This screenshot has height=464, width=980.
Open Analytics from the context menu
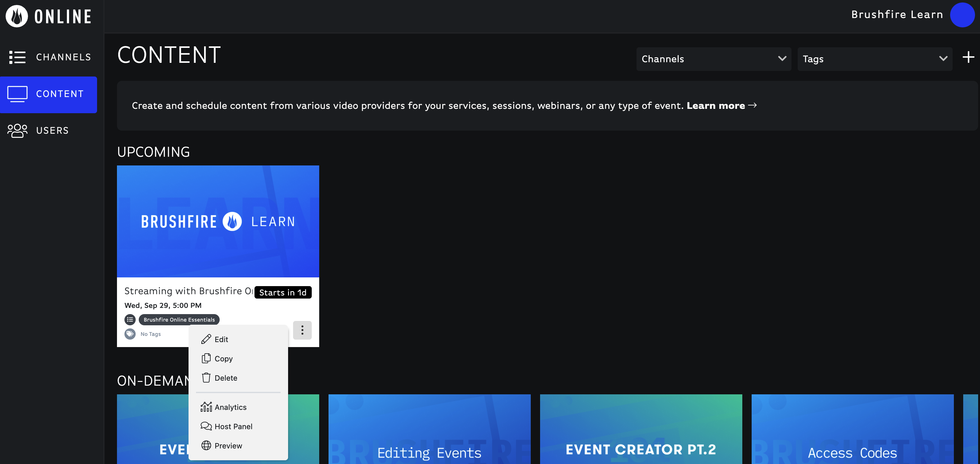point(238,407)
